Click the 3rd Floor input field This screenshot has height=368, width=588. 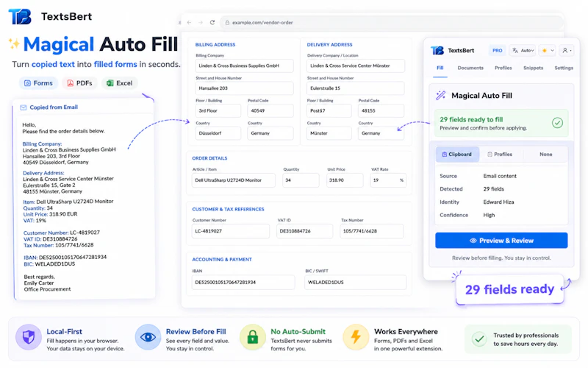[218, 111]
